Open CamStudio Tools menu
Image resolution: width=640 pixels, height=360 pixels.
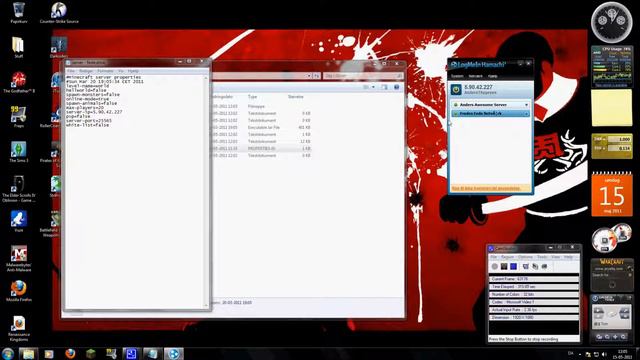[542, 257]
